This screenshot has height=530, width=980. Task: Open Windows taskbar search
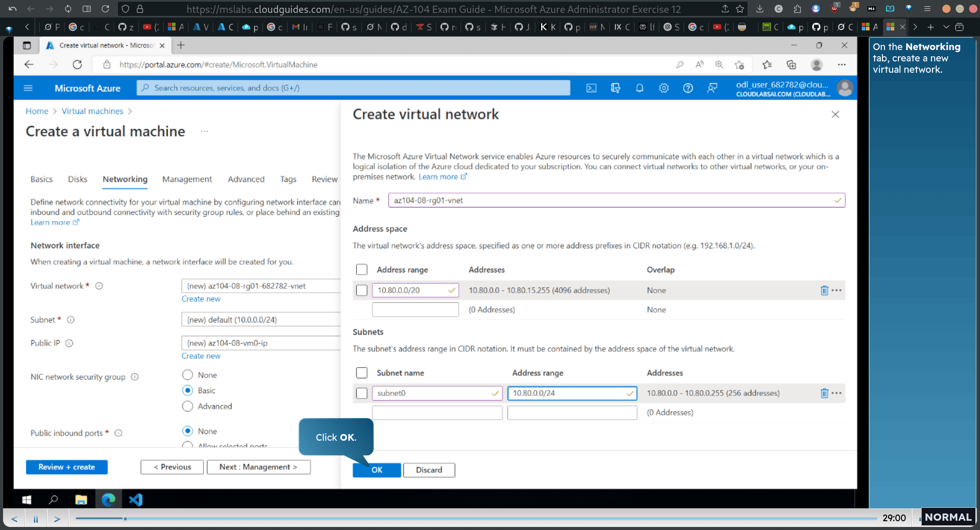click(53, 500)
